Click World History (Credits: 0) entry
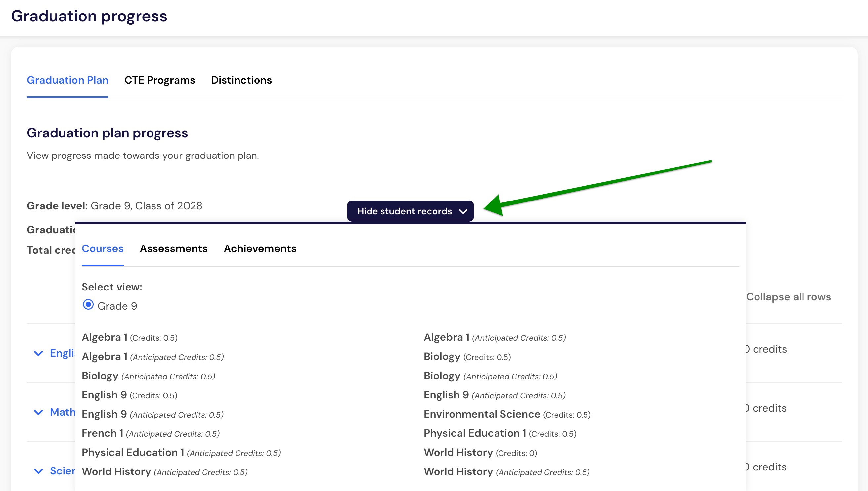The height and width of the screenshot is (491, 868). tap(480, 453)
